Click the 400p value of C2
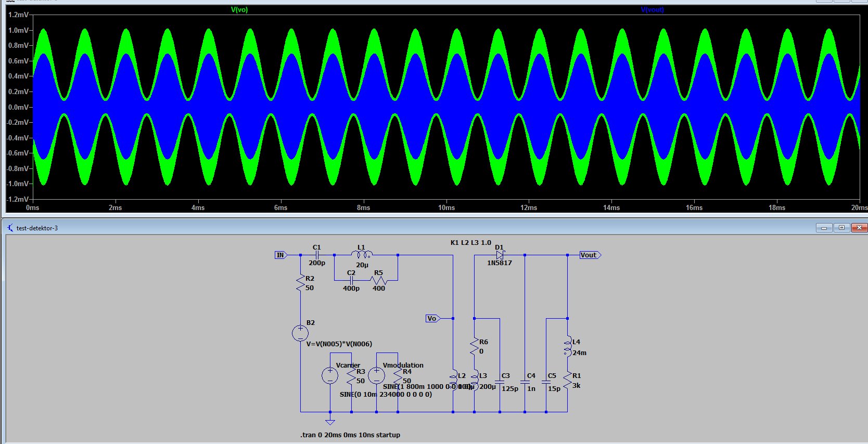The image size is (868, 444). [x=351, y=289]
